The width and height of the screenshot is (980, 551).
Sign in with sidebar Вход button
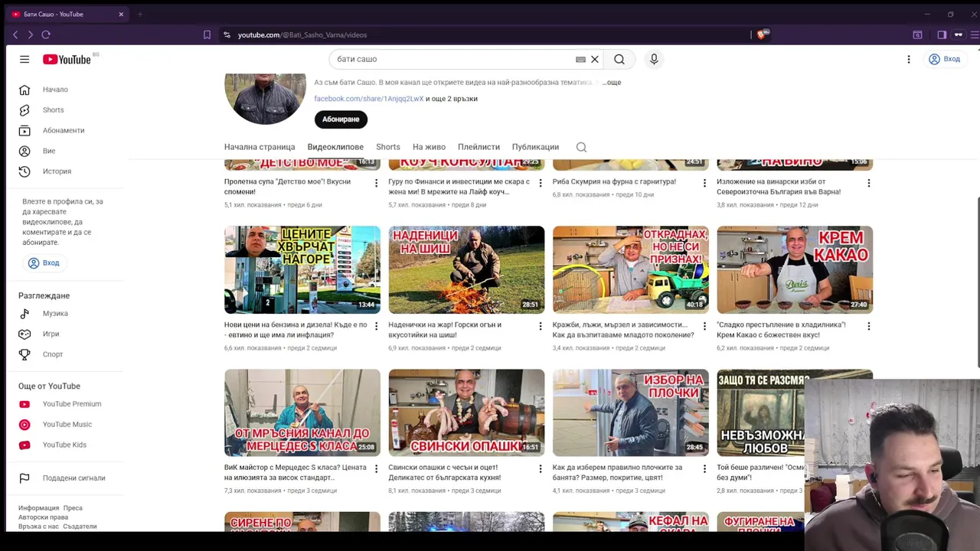44,262
